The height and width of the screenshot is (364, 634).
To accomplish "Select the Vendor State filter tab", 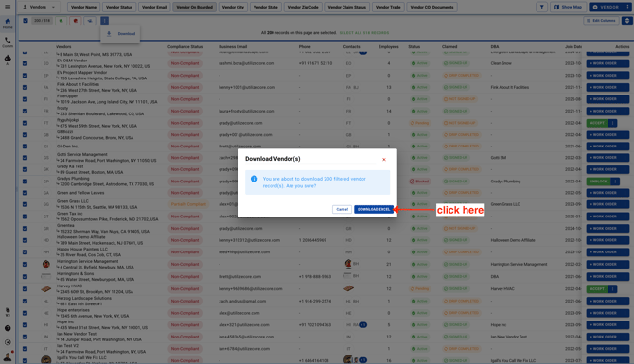I will pyautogui.click(x=266, y=7).
